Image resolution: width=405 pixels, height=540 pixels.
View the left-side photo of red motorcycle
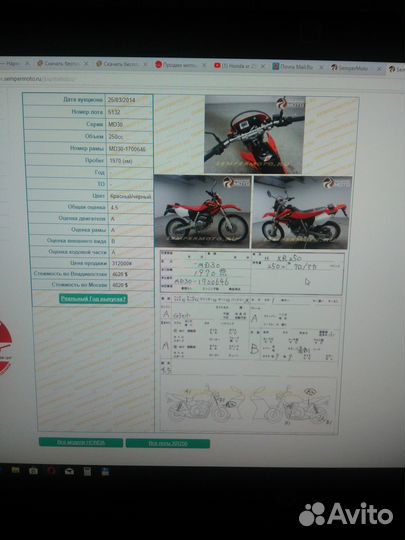tap(202, 211)
